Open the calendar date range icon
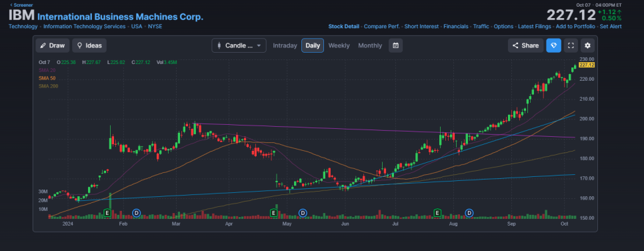Image resolution: width=644 pixels, height=251 pixels. coord(395,45)
